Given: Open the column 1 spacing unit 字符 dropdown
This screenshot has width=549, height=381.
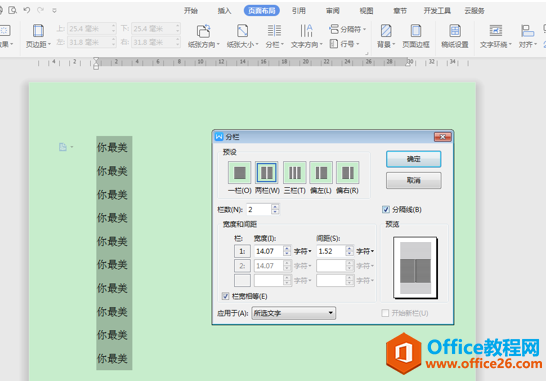Looking at the screenshot, I should point(365,251).
